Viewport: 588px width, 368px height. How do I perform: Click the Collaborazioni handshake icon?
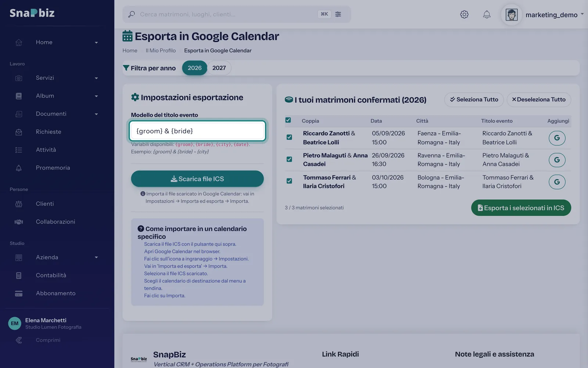click(x=19, y=222)
